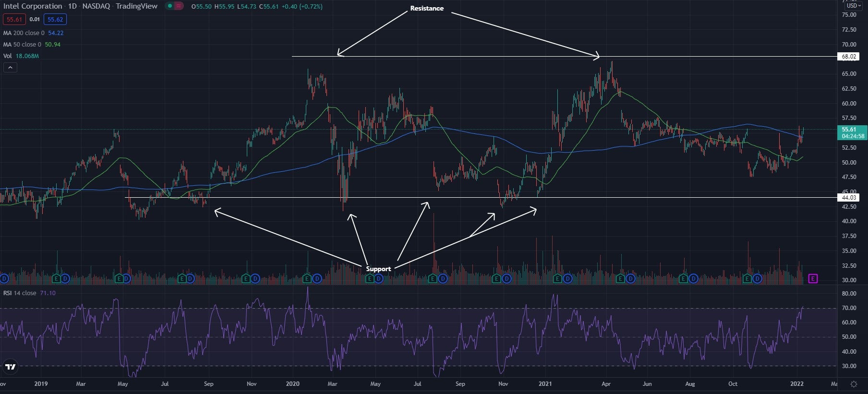Open the dividend marker just after May 2019

pos(127,278)
